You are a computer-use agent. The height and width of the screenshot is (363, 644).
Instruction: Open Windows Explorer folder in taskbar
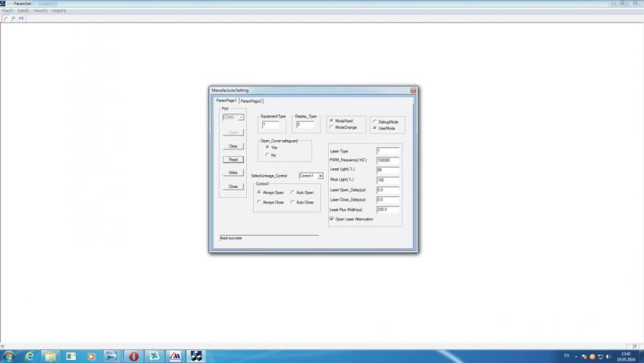pos(50,355)
